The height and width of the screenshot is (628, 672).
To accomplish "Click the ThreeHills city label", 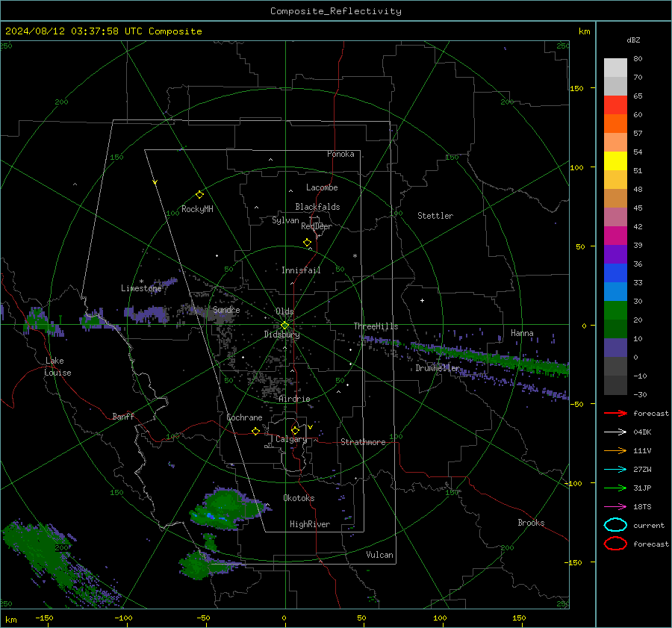I will point(376,326).
